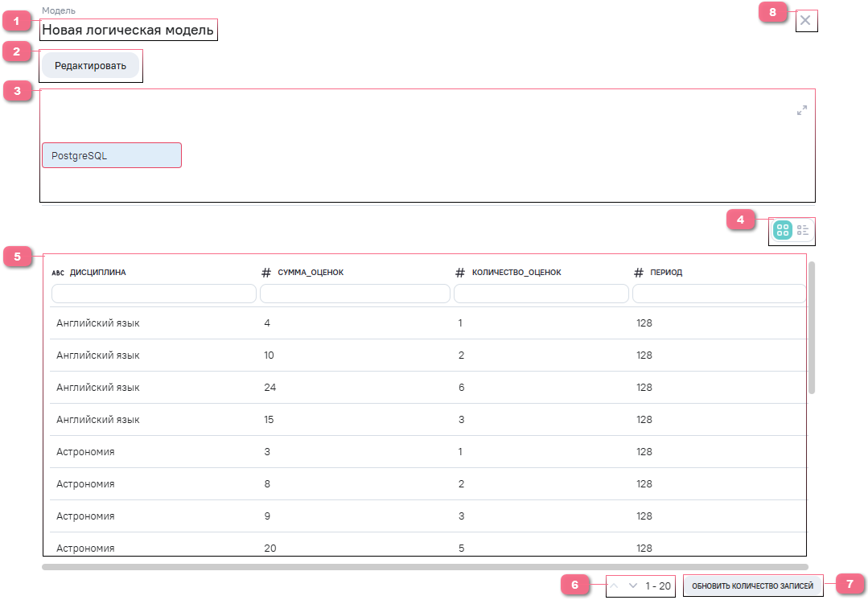The image size is (868, 600).
Task: Go to previous page of records
Action: [615, 586]
